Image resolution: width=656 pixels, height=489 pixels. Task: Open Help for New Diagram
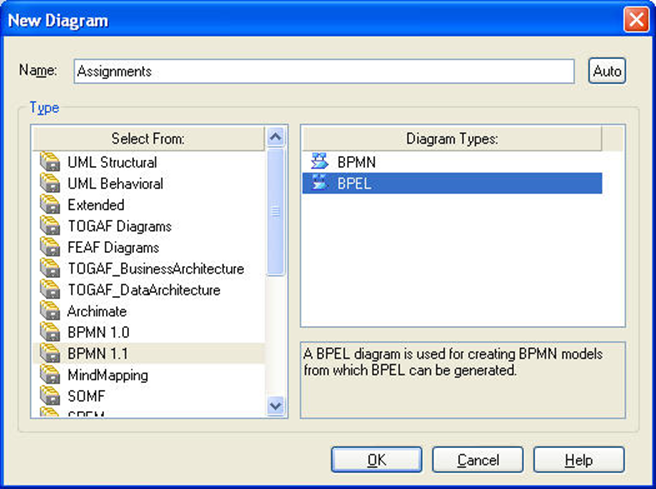579,460
